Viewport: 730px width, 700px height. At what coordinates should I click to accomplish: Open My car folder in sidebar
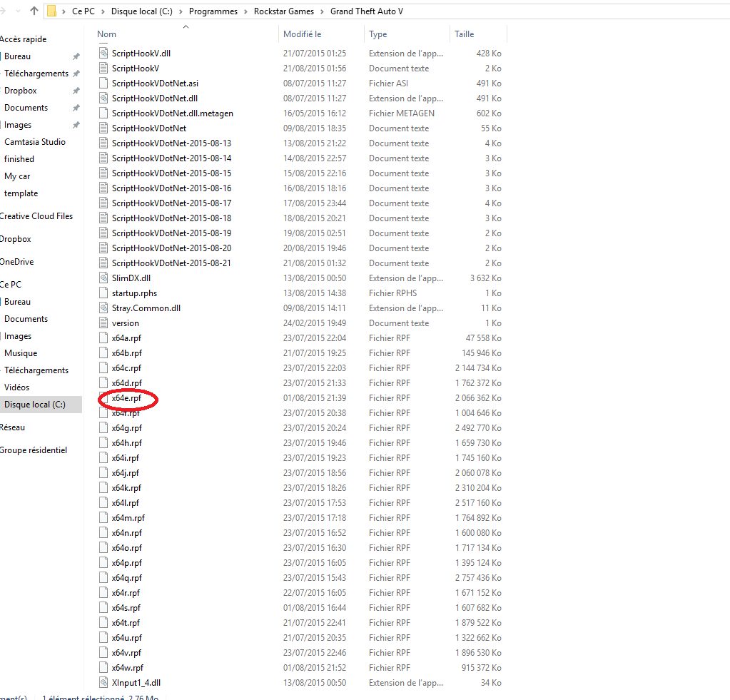pyautogui.click(x=17, y=176)
